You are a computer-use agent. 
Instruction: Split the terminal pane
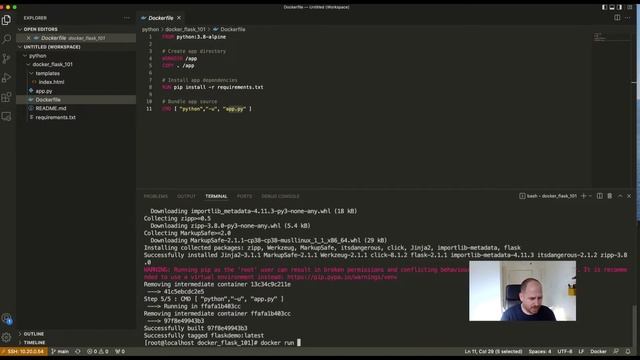point(600,196)
